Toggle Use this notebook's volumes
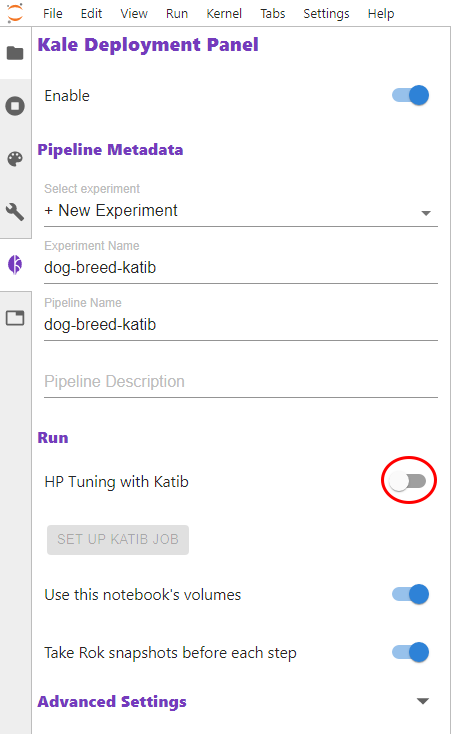This screenshot has width=451, height=734. pos(411,595)
